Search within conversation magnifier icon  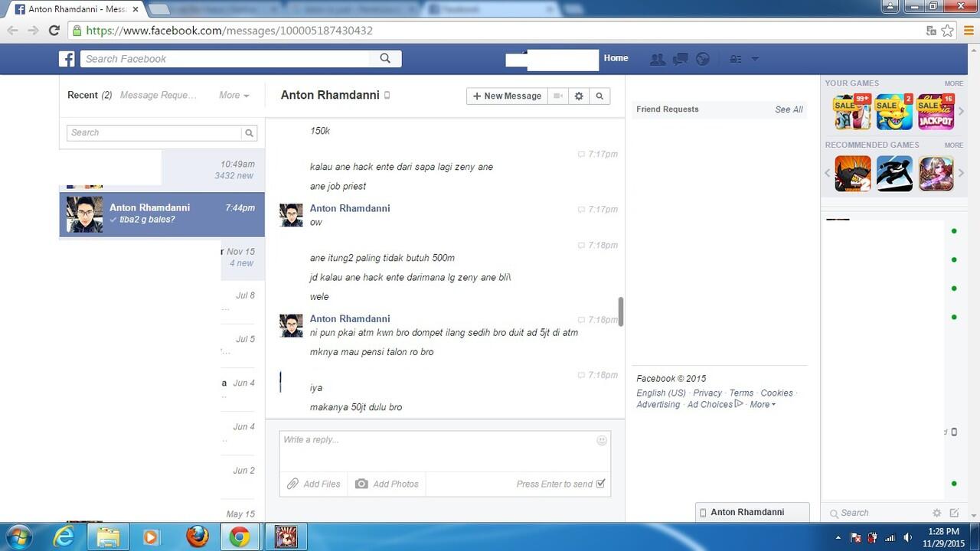coord(599,96)
